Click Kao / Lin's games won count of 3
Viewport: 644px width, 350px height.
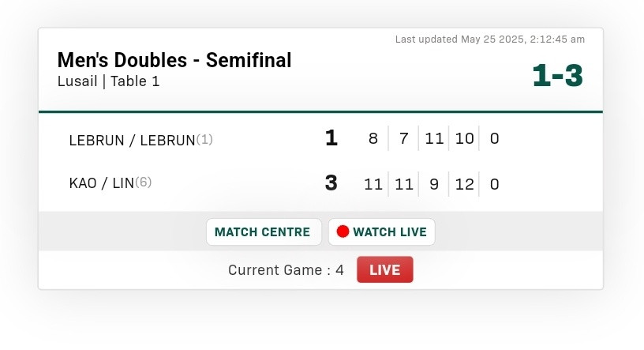coord(331,183)
